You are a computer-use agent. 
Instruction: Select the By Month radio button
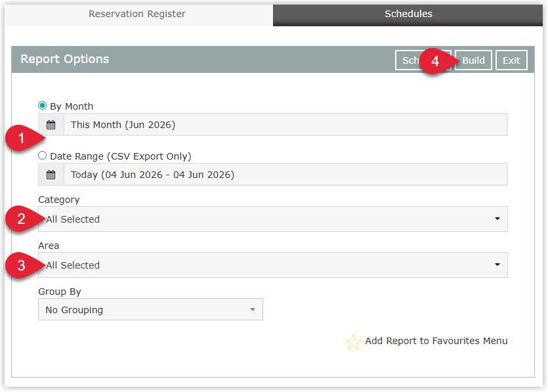point(42,105)
